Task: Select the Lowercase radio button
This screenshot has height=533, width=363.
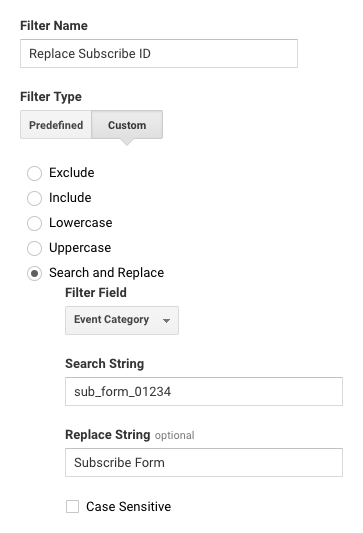Action: click(x=34, y=223)
